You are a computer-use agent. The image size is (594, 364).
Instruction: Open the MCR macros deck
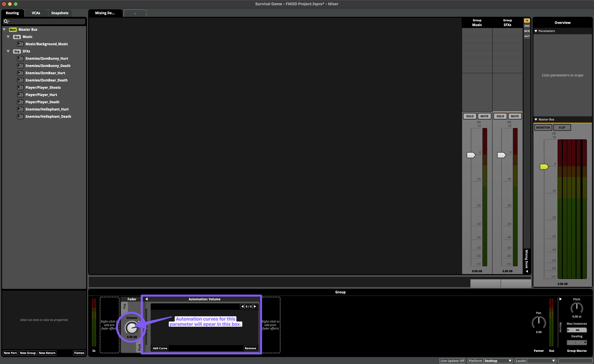point(527,31)
